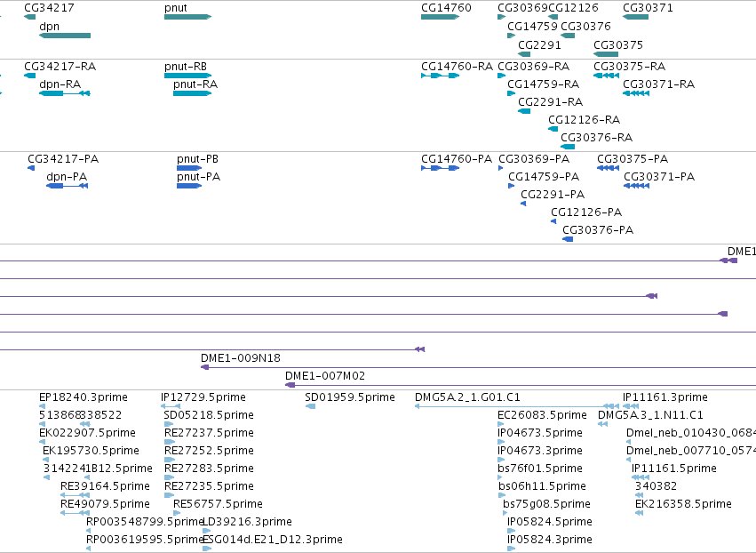Click the CG2291-RA transcript label
Screen dimensions: 756x553
tap(550, 102)
